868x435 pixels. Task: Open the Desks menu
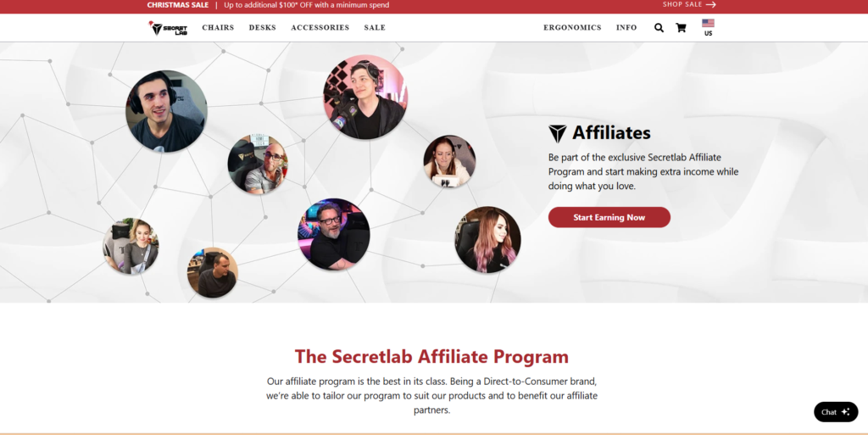pos(263,28)
